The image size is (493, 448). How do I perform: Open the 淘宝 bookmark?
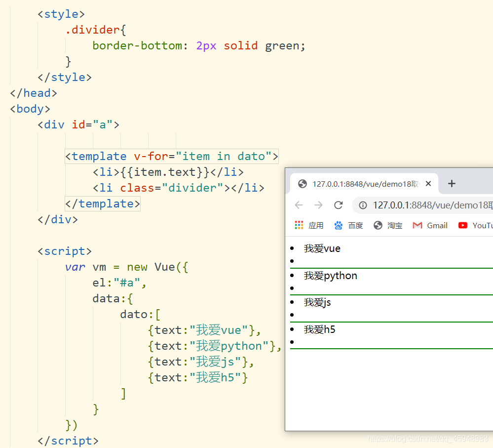388,225
